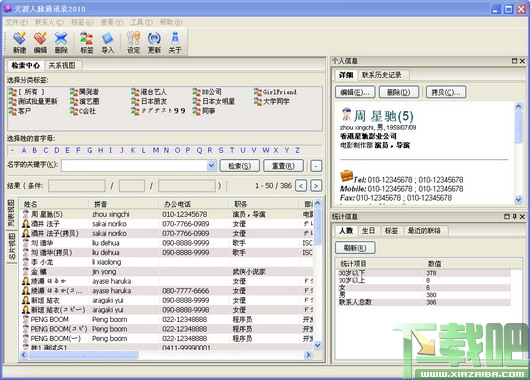Click the 删除 (Delete) toolbar icon
This screenshot has height=380, width=530.
61,42
